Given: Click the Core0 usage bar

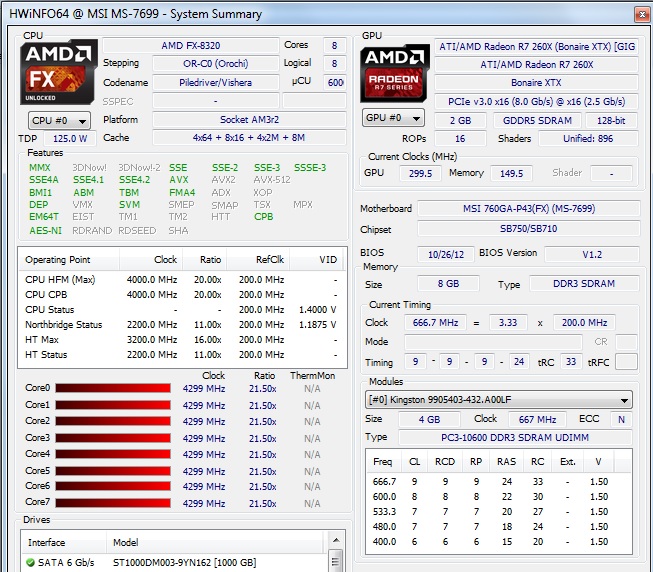Looking at the screenshot, I should pyautogui.click(x=114, y=388).
